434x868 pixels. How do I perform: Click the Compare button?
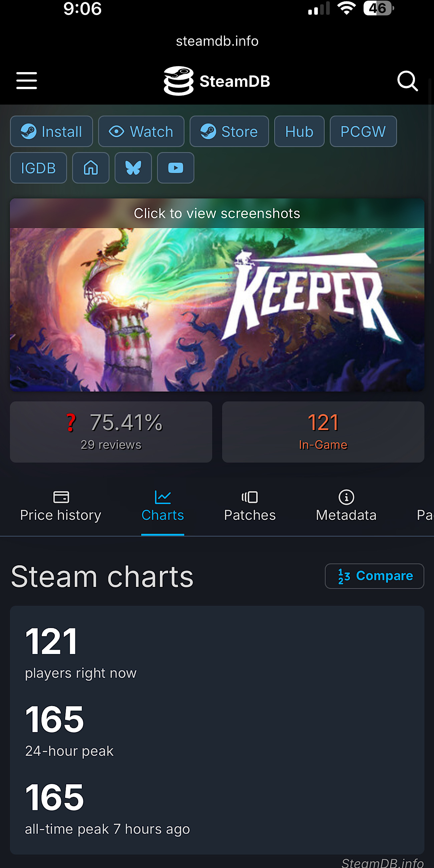(374, 576)
